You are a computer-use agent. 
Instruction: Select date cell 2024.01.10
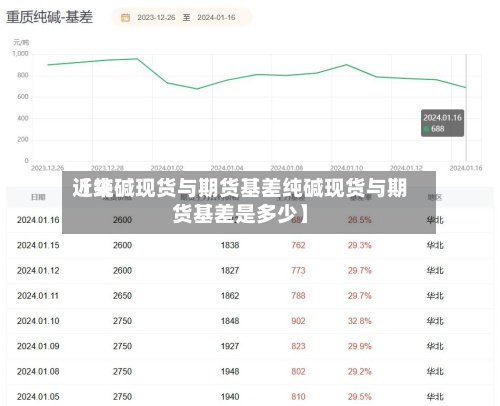tap(38, 321)
